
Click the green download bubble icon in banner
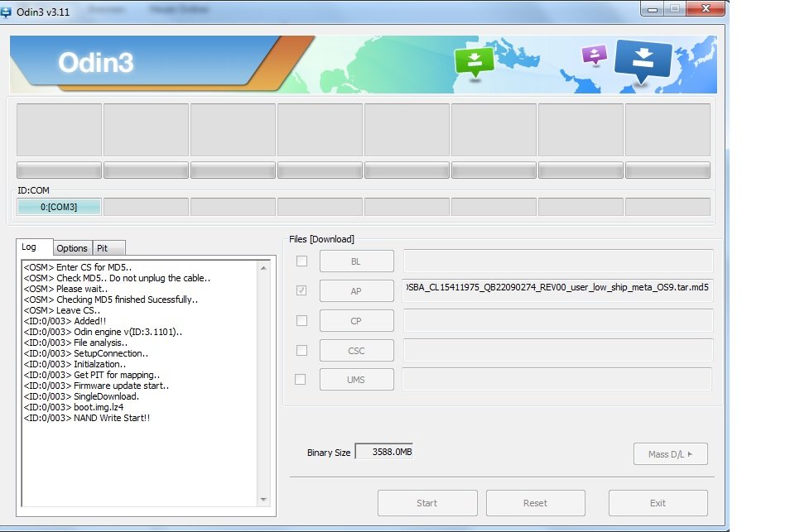475,62
